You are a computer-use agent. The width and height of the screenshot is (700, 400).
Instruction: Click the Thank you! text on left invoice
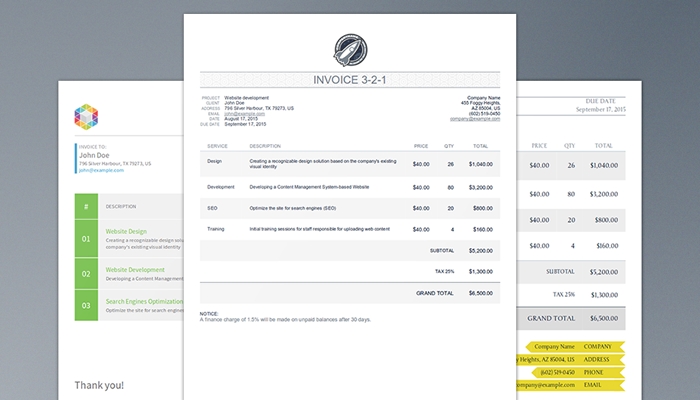(x=98, y=384)
